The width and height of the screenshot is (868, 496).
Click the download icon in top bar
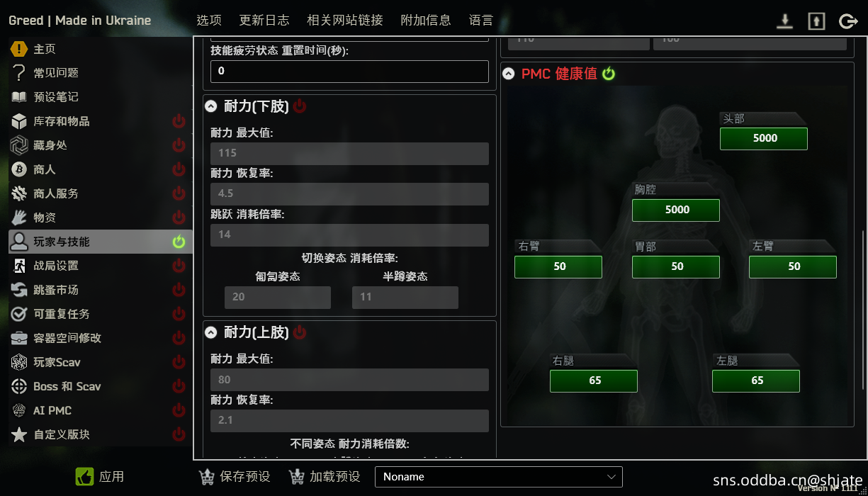click(784, 21)
